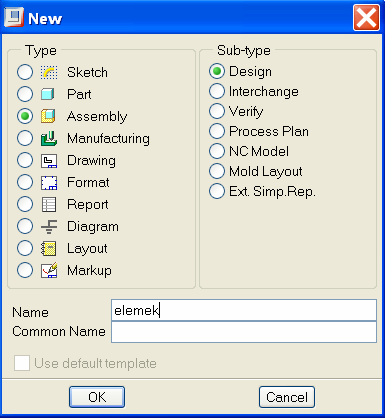The height and width of the screenshot is (418, 385).
Task: Click the Sketch type icon
Action: click(x=49, y=72)
